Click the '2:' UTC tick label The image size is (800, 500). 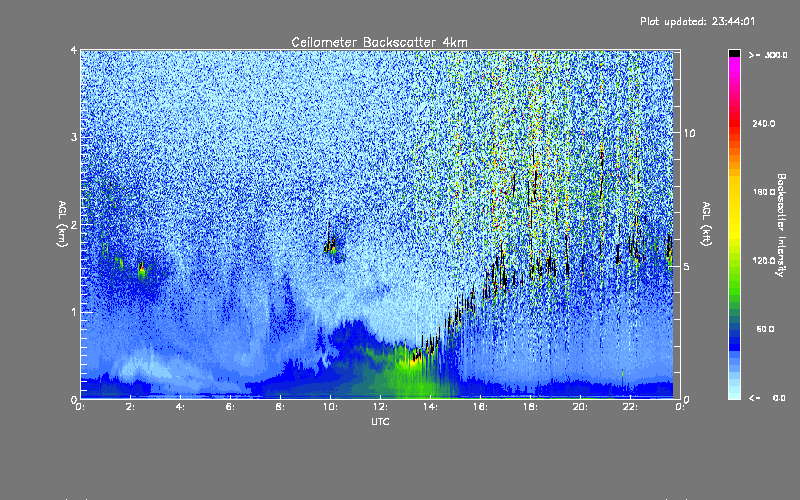click(x=130, y=407)
